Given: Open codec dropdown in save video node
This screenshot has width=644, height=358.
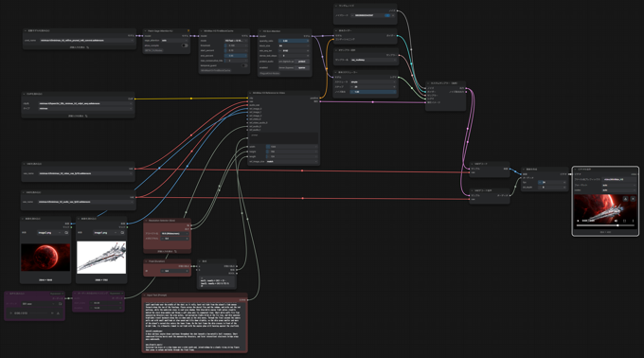Looking at the screenshot, I should pos(619,190).
